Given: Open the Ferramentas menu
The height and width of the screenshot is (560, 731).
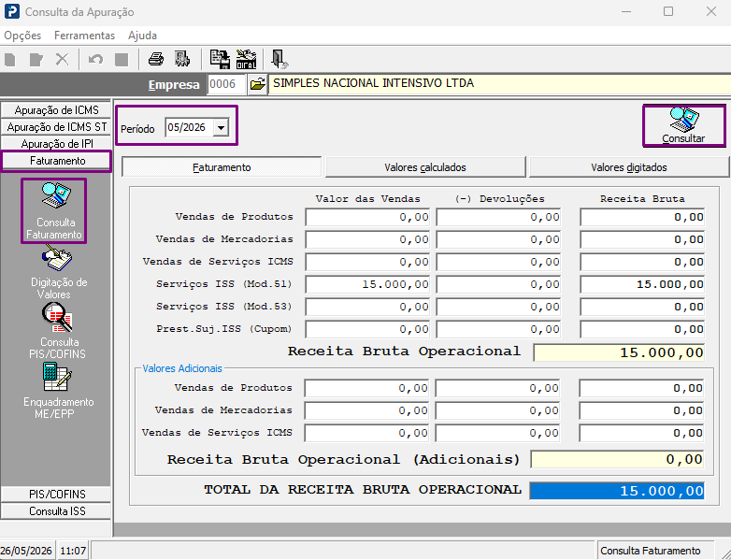Looking at the screenshot, I should 84,36.
